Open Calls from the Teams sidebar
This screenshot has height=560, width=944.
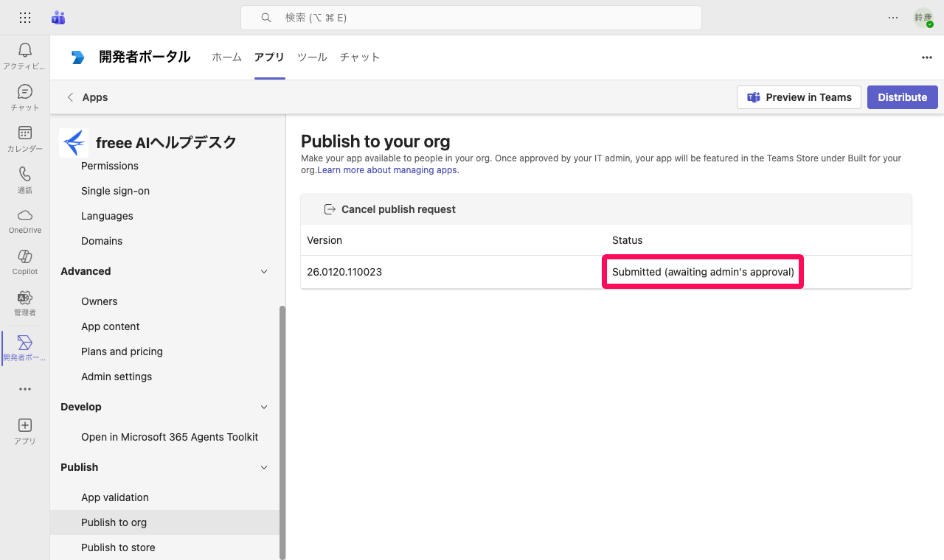tap(25, 180)
